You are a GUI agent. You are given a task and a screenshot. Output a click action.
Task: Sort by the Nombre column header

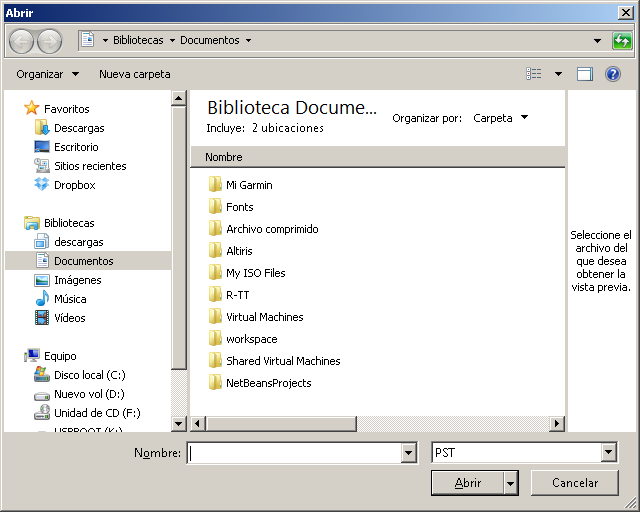coord(378,157)
